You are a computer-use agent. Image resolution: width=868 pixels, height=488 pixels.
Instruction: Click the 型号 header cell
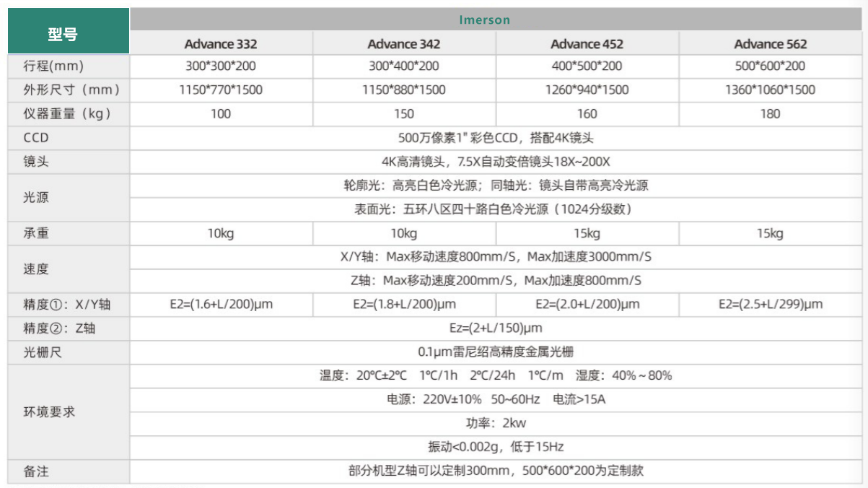click(x=69, y=32)
